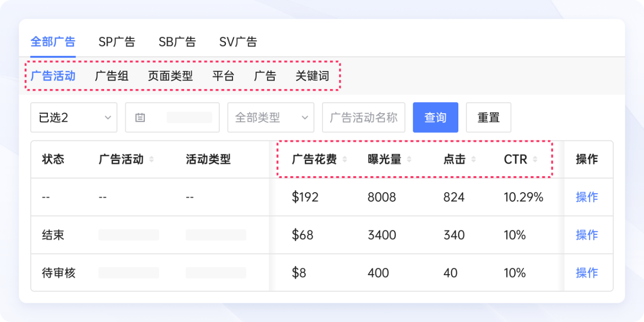Click the 活动类型 column header
644x322 pixels.
(x=208, y=159)
